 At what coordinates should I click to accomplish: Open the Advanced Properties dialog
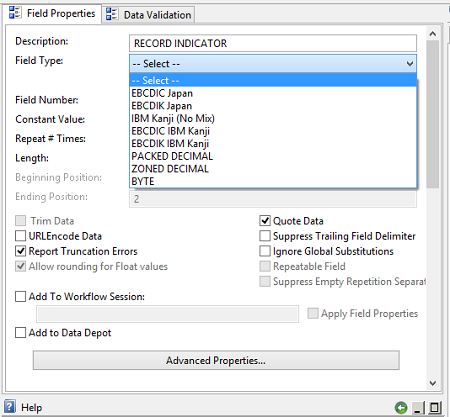coord(216,360)
